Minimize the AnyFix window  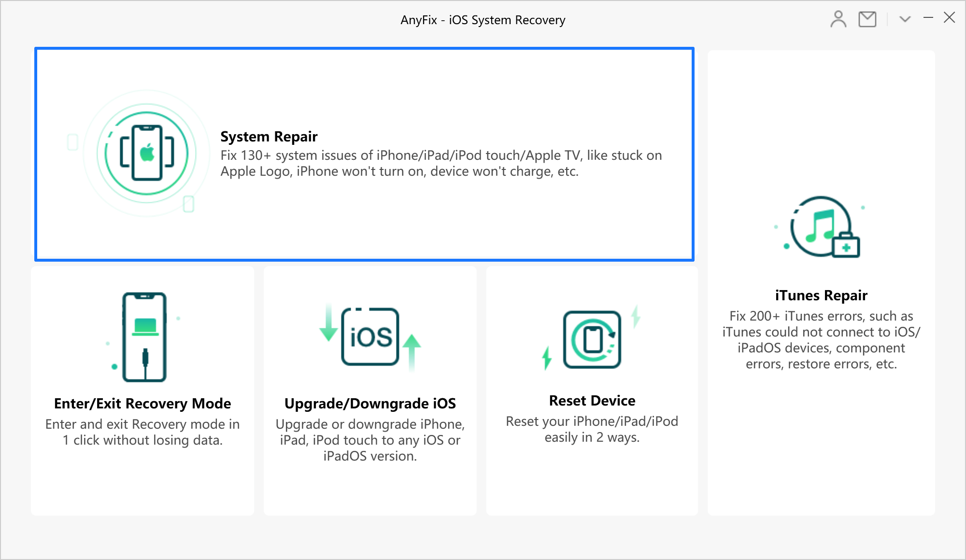pyautogui.click(x=928, y=18)
